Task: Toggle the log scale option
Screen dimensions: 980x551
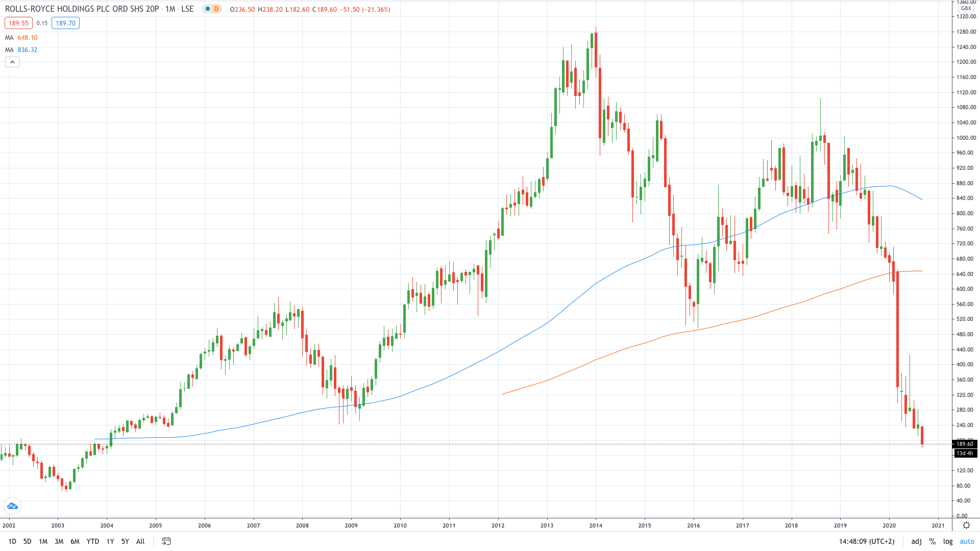Action: click(948, 541)
